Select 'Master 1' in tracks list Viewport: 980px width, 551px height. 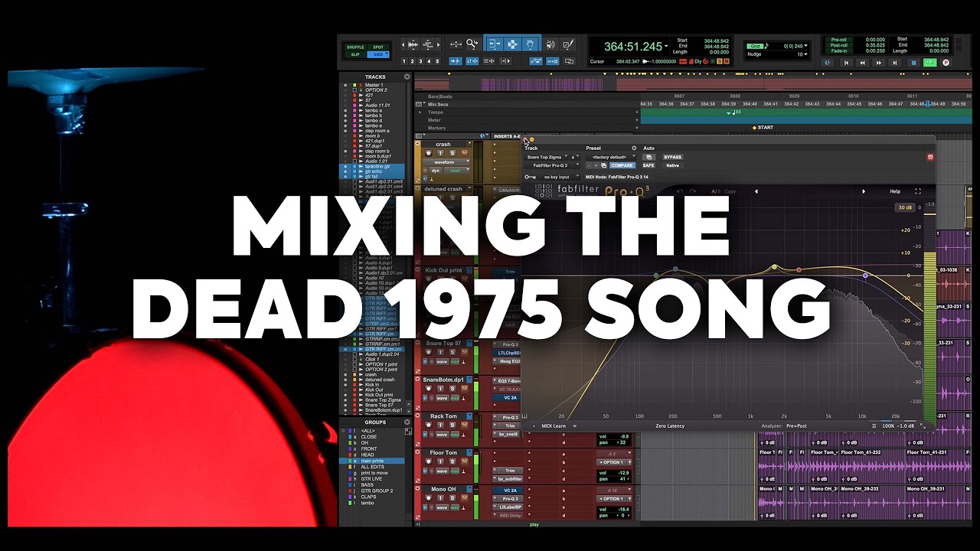[374, 85]
